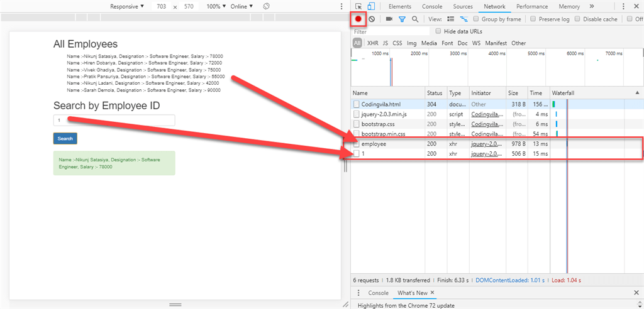The width and height of the screenshot is (644, 309).
Task: Sort by Waterfall column arrow
Action: coord(637,93)
